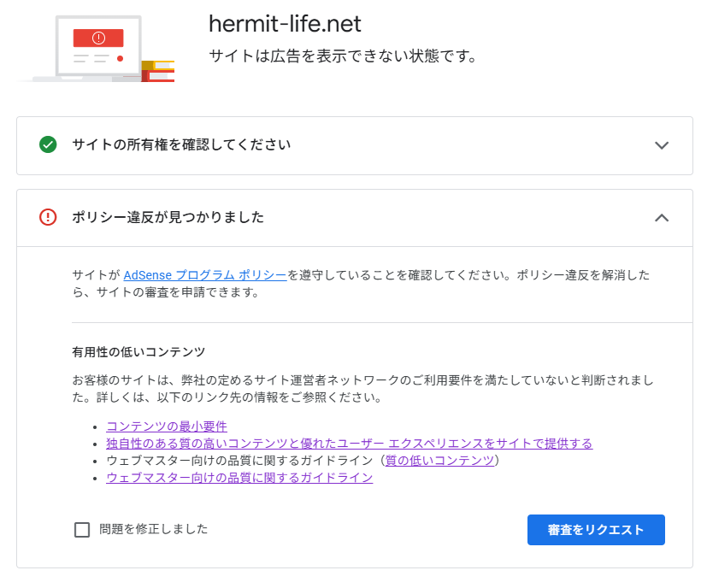The width and height of the screenshot is (707, 588).
Task: Expand the サイトの所有権を確認してください section chevron
Action: coord(661,145)
